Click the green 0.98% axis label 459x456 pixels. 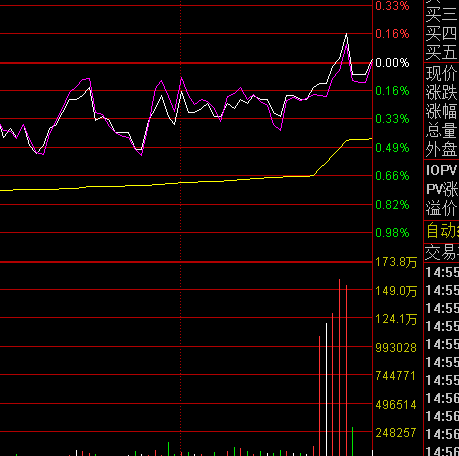(392, 233)
